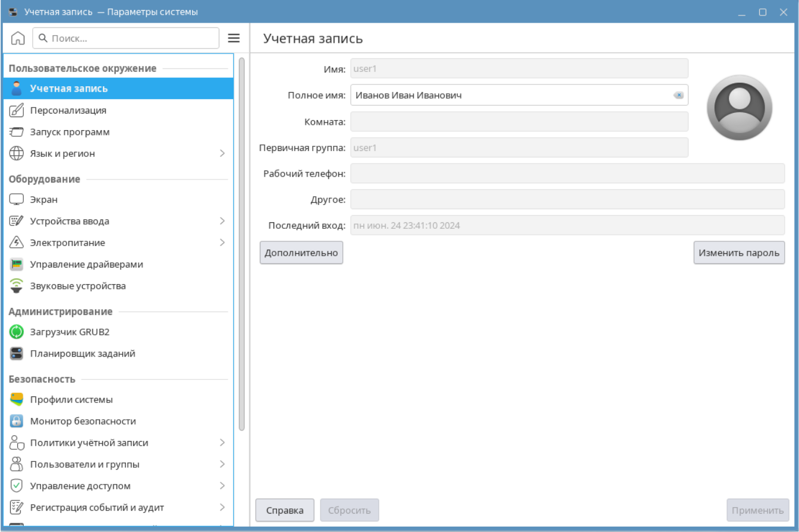Open Планировщик заданий
The height and width of the screenshot is (532, 799).
click(83, 354)
